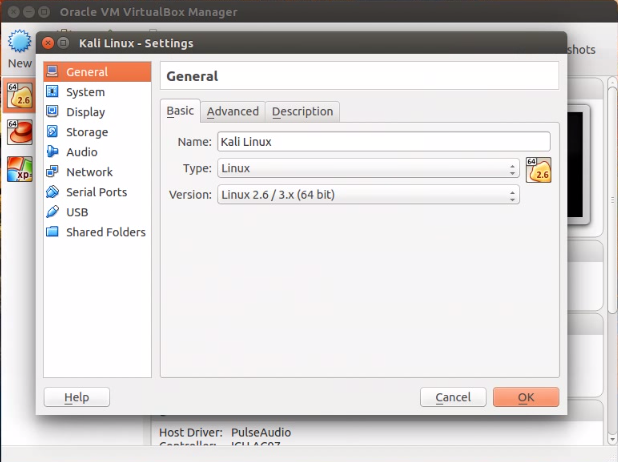Viewport: 618px width, 462px height.
Task: Click the vertical scrollbar in VirtualBox Manager
Action: [612, 199]
